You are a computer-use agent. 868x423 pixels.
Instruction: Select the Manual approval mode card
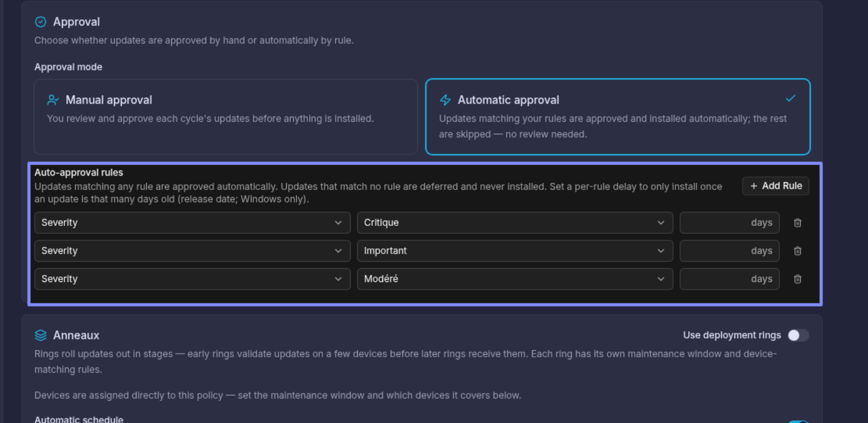point(226,117)
